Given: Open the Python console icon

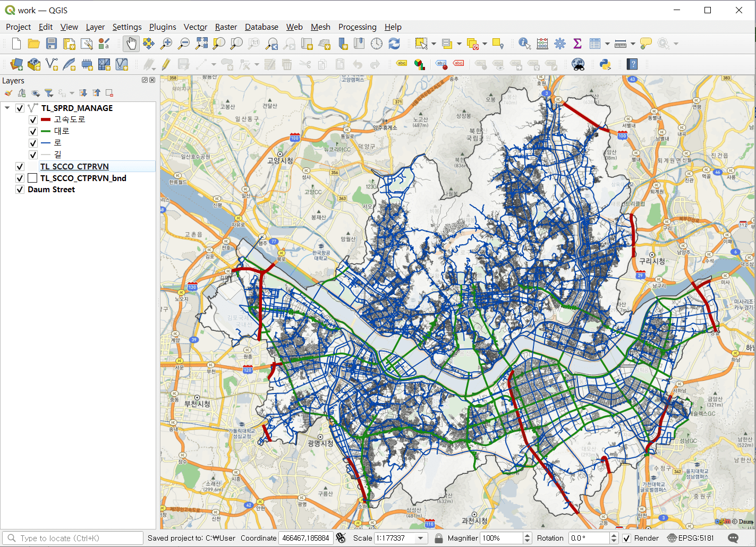Looking at the screenshot, I should click(605, 64).
